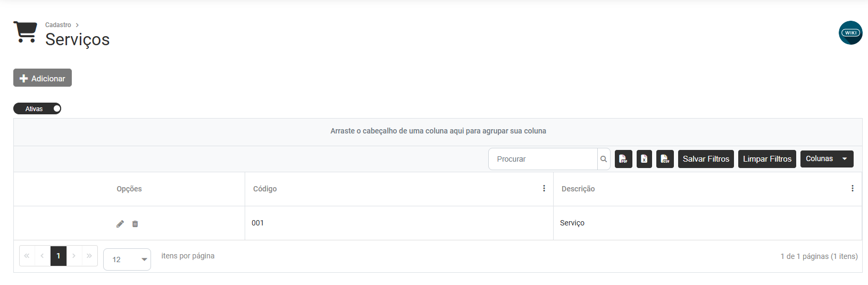Open the Descrição column options menu
868x285 pixels.
[x=853, y=189]
